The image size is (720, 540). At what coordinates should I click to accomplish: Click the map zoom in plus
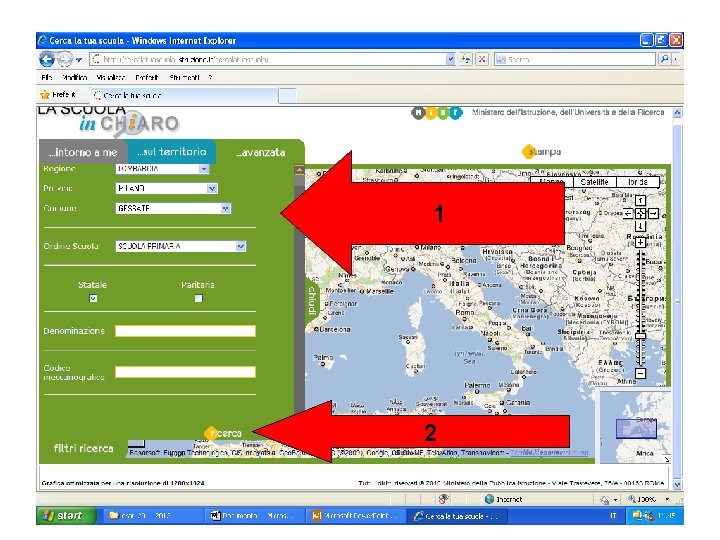[641, 242]
